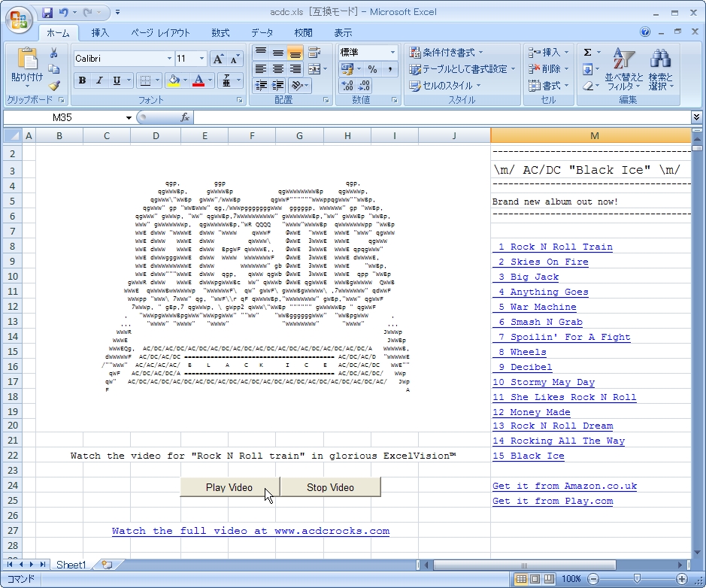Open the Formulas ribbon tab

tap(220, 33)
